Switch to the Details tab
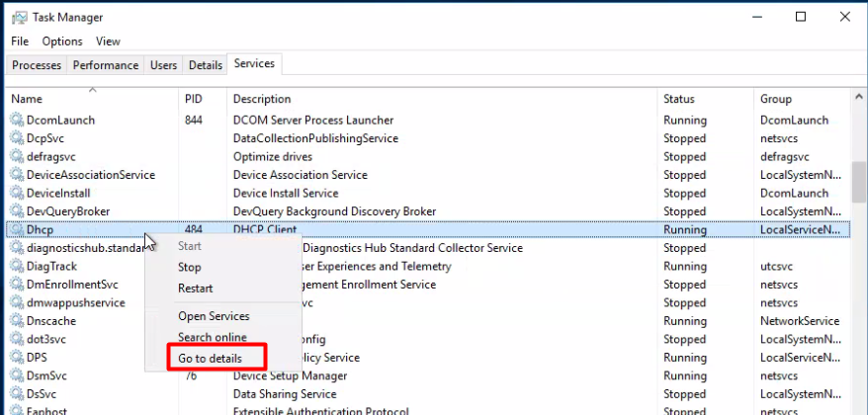 click(x=206, y=65)
